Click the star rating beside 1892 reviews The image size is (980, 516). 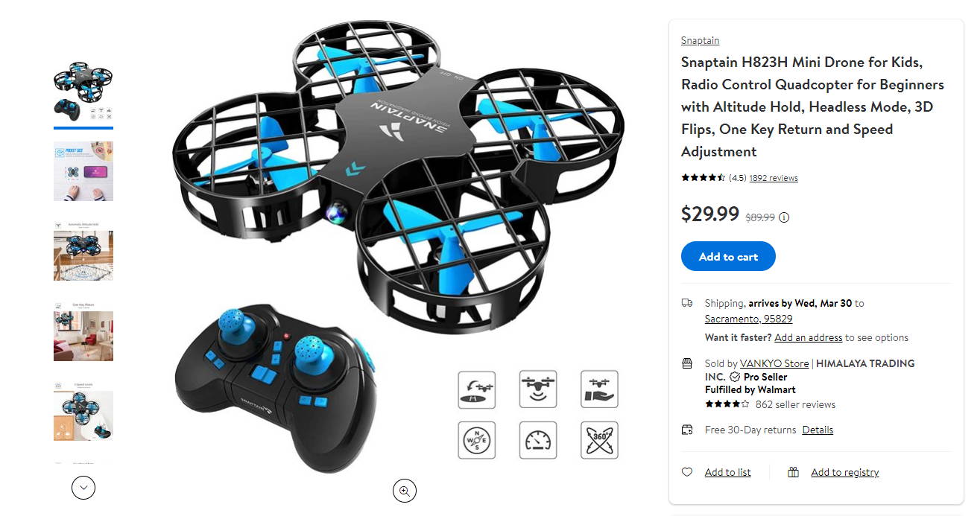click(703, 178)
